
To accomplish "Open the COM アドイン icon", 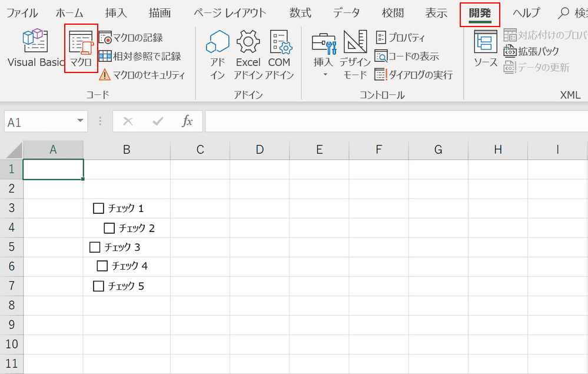I will [x=280, y=41].
